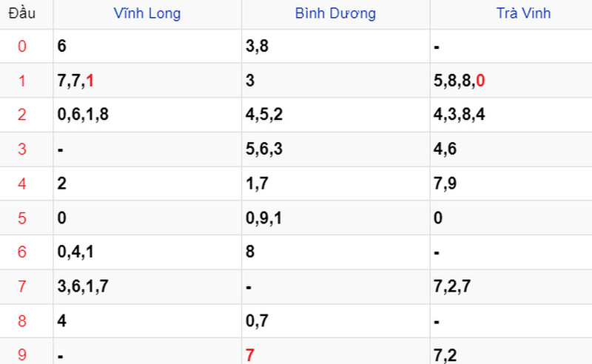592x364 pixels.
Task: Select Trà Vinh cell showing 5,8,8,0
Action: 460,81
